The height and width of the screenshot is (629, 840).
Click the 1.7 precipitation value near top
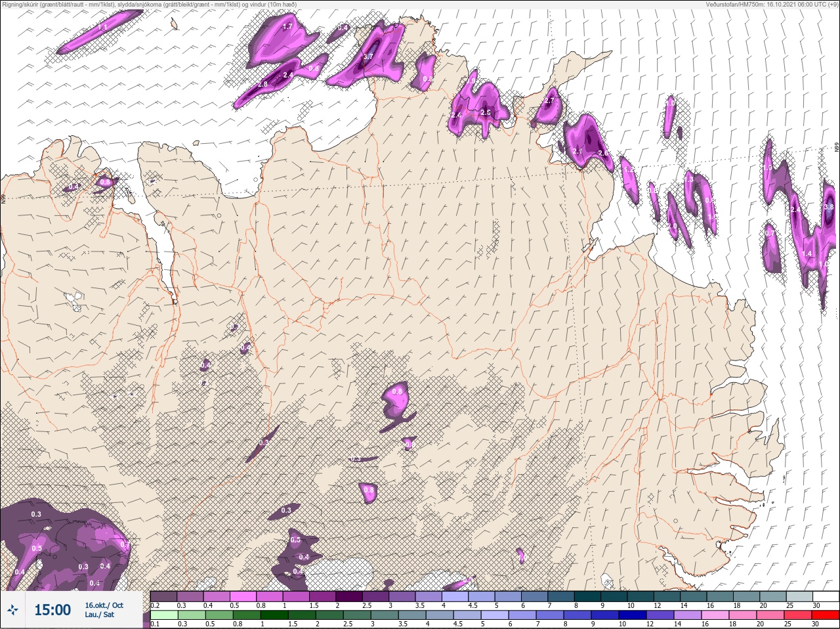[287, 27]
